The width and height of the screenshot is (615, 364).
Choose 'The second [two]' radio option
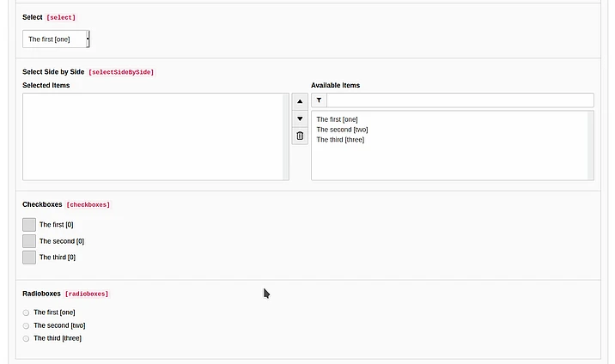coord(26,325)
